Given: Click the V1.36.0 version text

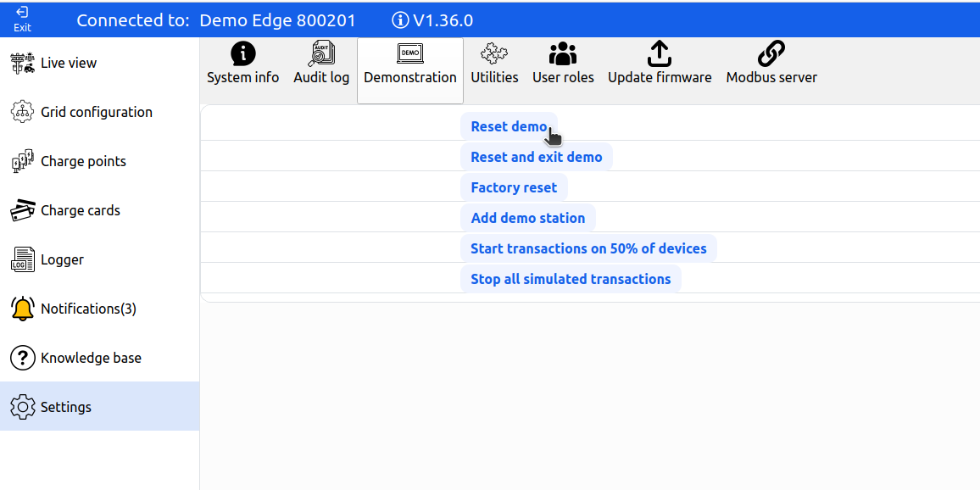Looking at the screenshot, I should [443, 20].
